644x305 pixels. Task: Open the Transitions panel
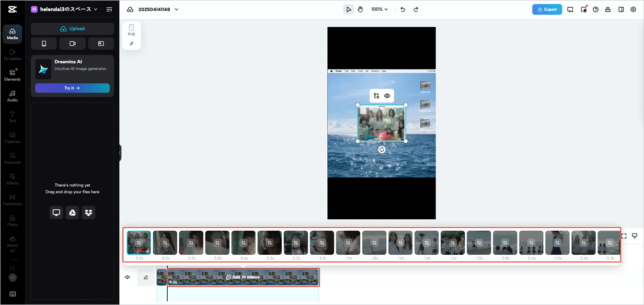(x=12, y=200)
